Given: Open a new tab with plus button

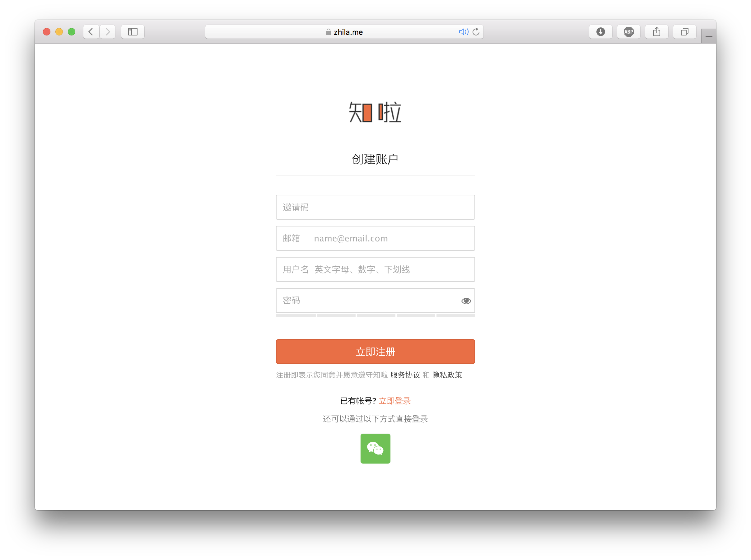Looking at the screenshot, I should pyautogui.click(x=709, y=36).
